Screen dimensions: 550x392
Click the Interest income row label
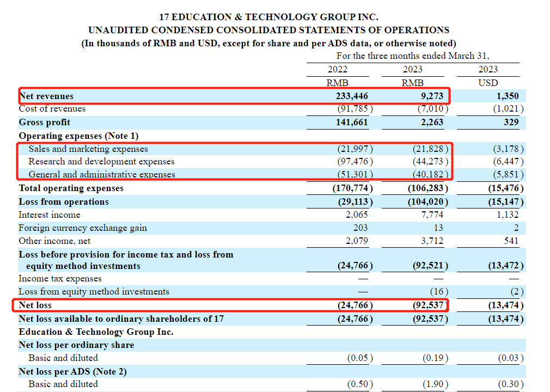[x=50, y=215]
